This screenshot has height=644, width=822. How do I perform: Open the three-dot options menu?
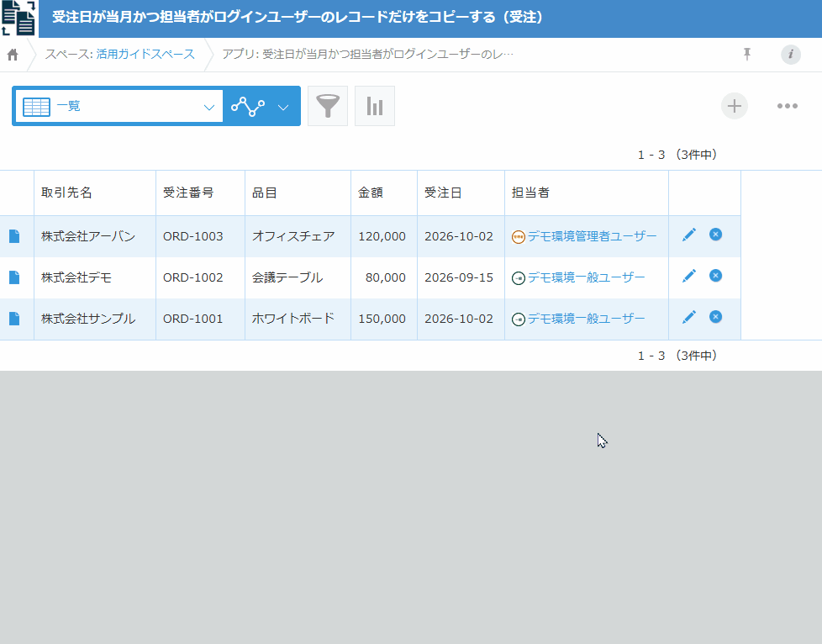tap(788, 106)
